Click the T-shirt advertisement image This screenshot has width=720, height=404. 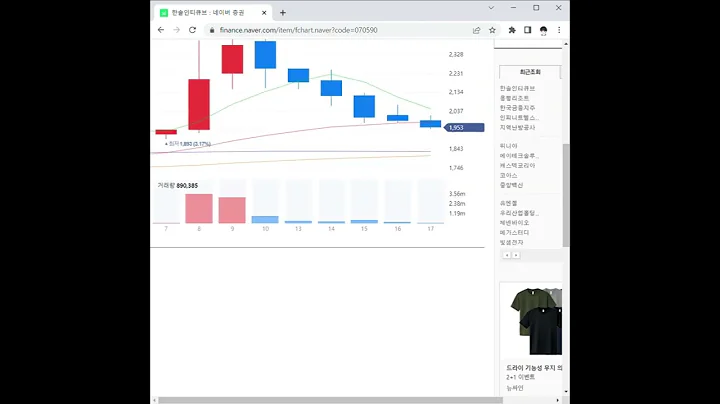point(535,321)
